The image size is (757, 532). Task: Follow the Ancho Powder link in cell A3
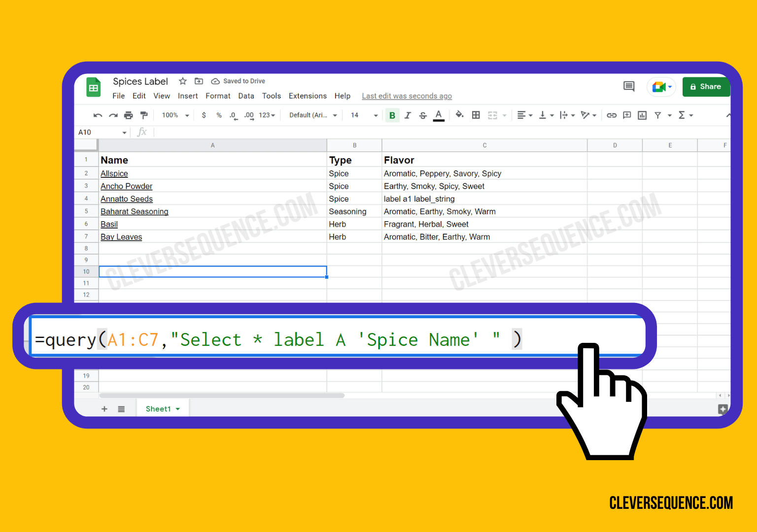tap(126, 186)
